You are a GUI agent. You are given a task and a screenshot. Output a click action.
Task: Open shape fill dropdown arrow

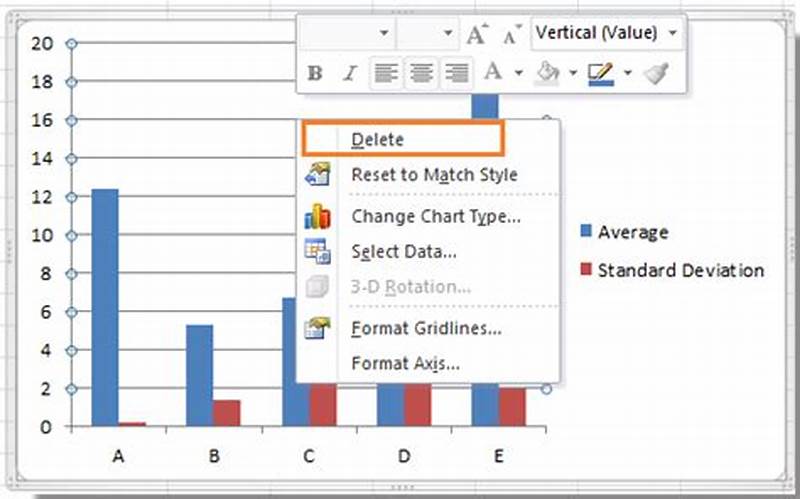click(573, 73)
